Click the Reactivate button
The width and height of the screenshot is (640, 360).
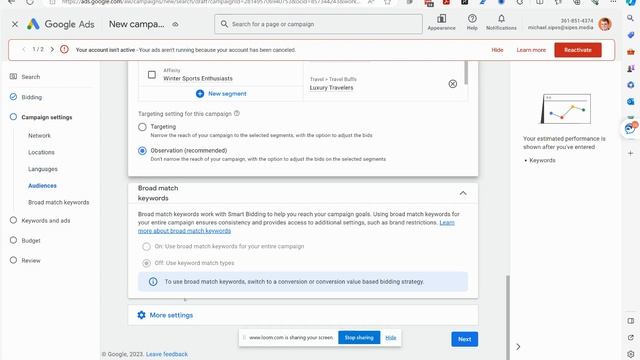[578, 50]
